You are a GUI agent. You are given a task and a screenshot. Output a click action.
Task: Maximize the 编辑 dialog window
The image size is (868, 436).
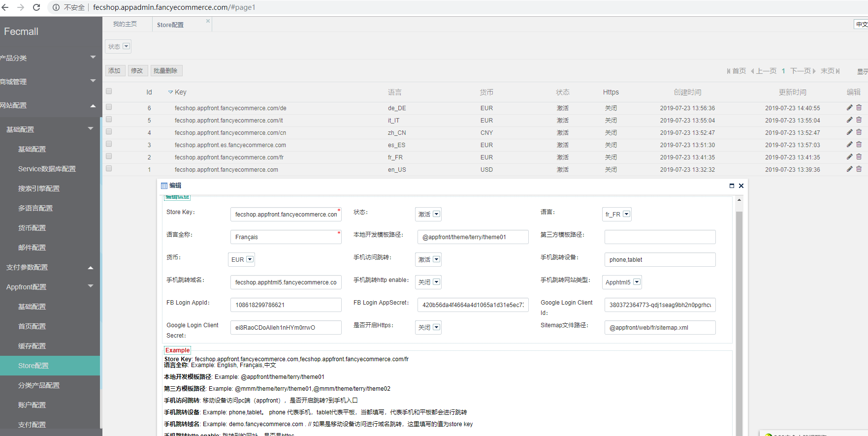pos(732,186)
